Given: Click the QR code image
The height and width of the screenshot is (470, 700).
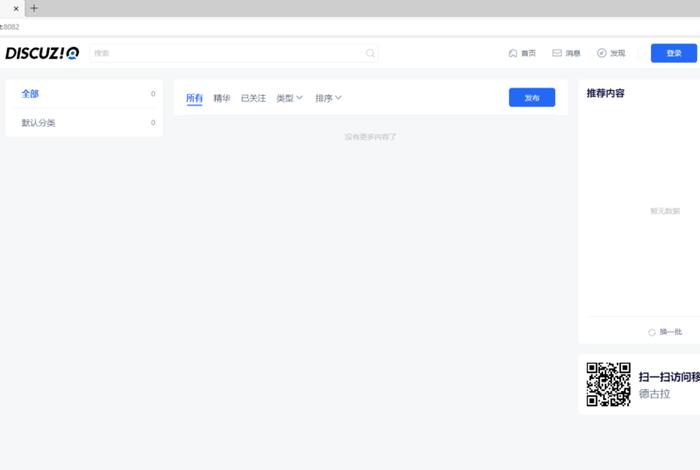Looking at the screenshot, I should click(608, 384).
